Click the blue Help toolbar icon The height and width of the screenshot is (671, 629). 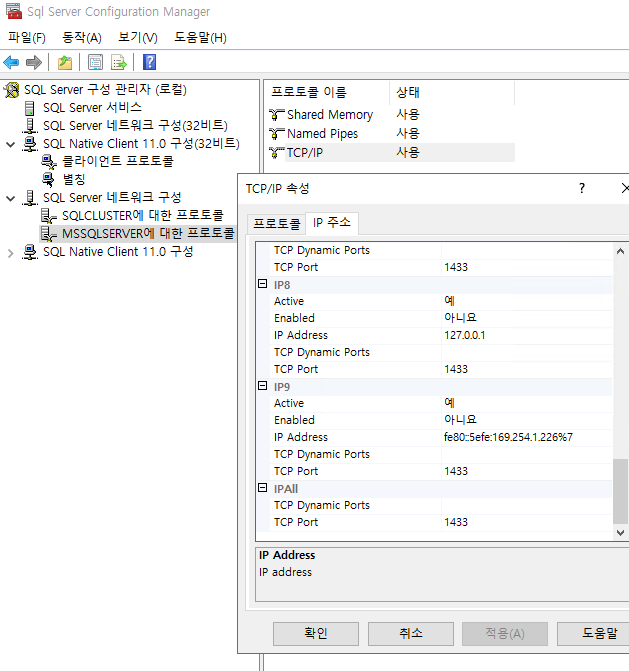point(149,62)
